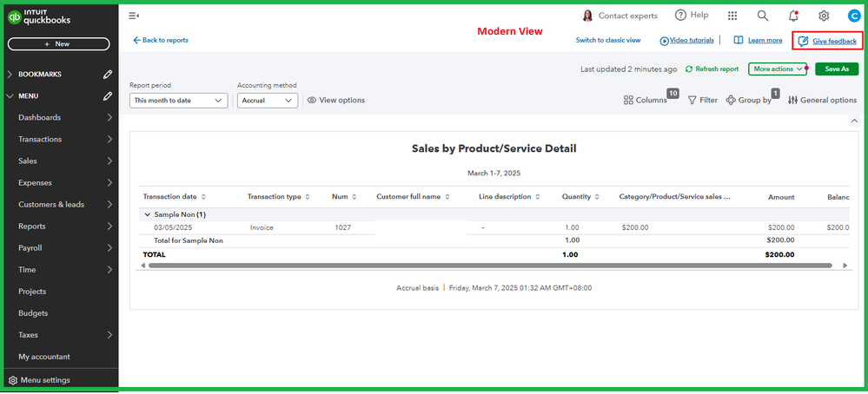This screenshot has width=868, height=394.
Task: Expand the Dashboards menu
Action: click(x=109, y=118)
